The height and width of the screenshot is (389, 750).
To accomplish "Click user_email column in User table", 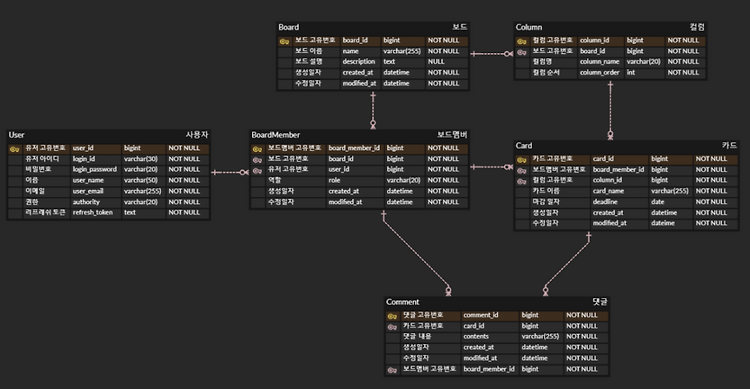I will (88, 191).
